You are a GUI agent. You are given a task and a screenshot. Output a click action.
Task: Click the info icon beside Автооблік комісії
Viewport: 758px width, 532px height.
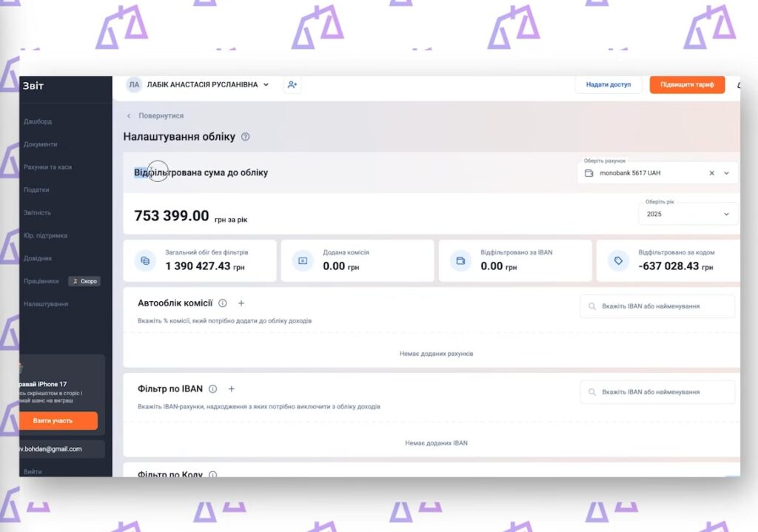coord(223,303)
